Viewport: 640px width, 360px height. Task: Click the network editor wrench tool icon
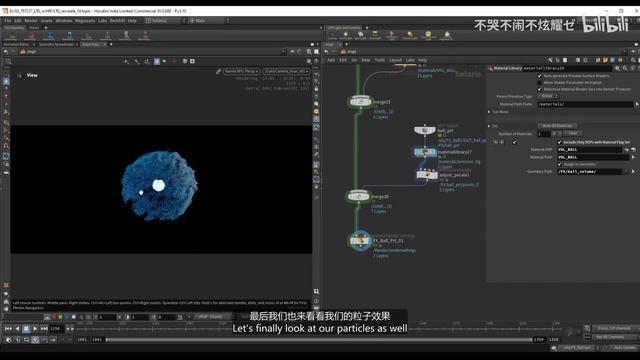[551, 60]
